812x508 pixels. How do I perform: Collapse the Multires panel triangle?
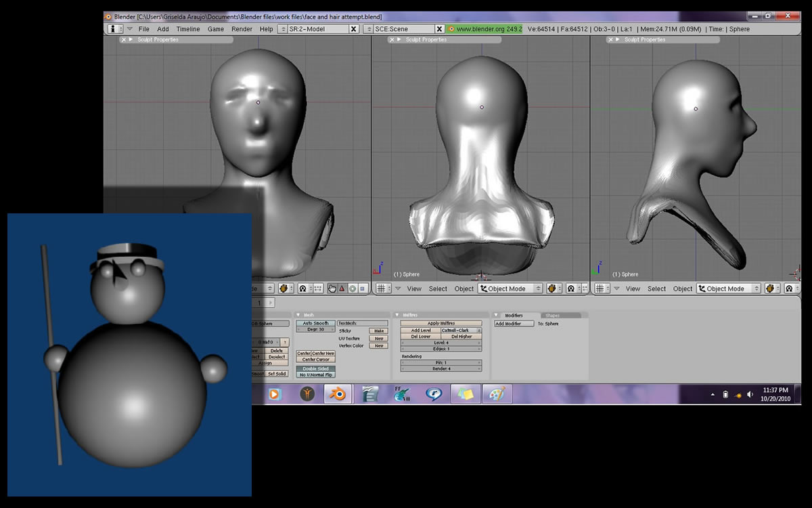397,315
